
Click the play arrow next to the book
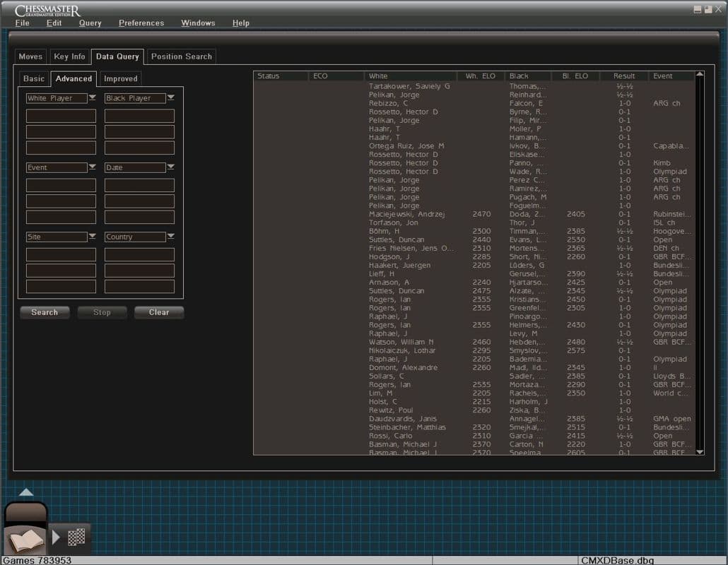coord(56,537)
